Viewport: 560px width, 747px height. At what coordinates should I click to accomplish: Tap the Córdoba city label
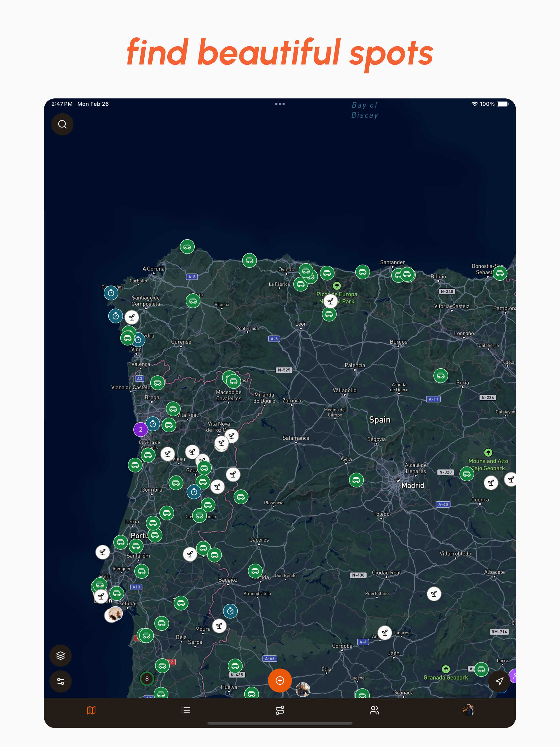[342, 646]
